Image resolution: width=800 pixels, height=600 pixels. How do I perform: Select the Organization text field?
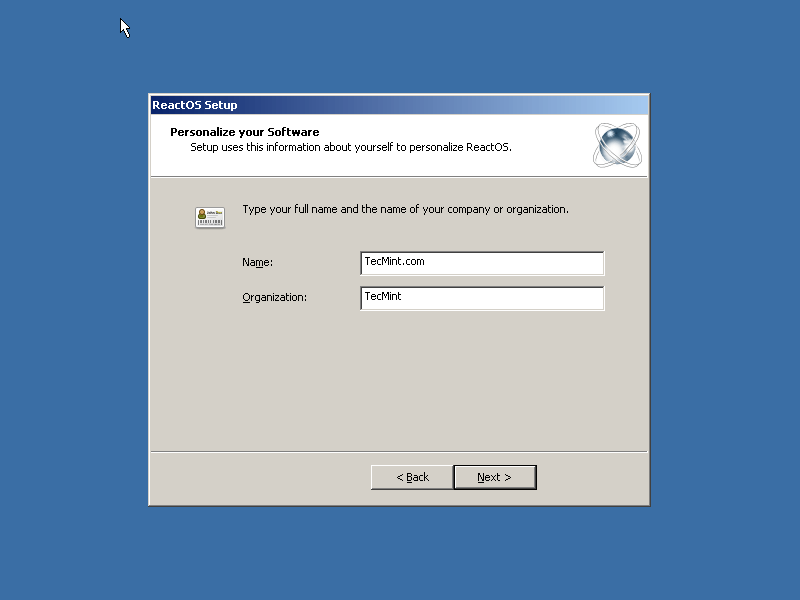point(482,298)
